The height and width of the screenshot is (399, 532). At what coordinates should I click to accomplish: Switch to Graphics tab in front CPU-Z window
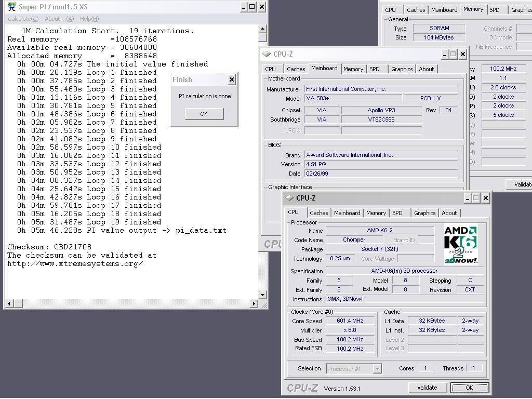425,213
